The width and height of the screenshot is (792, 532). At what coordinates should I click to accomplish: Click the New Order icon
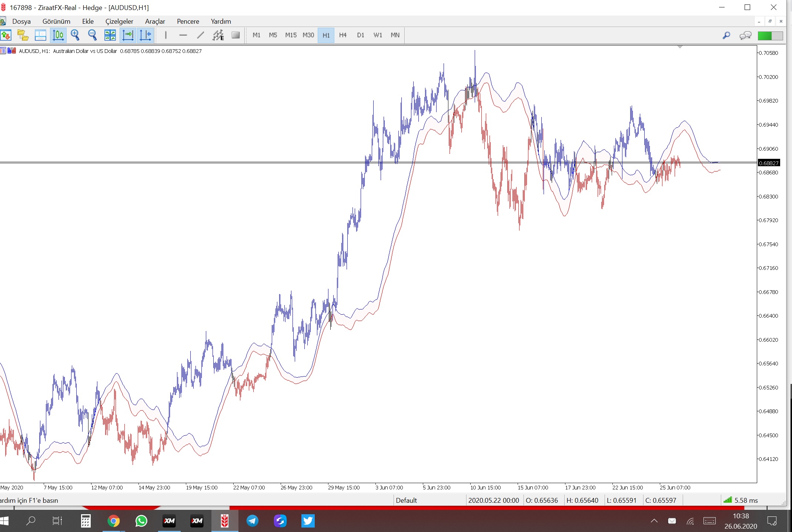pos(6,35)
